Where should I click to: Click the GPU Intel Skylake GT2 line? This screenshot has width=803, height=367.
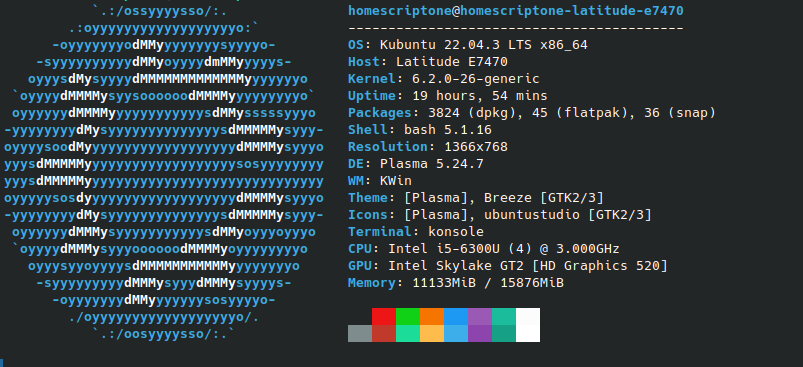(x=508, y=266)
